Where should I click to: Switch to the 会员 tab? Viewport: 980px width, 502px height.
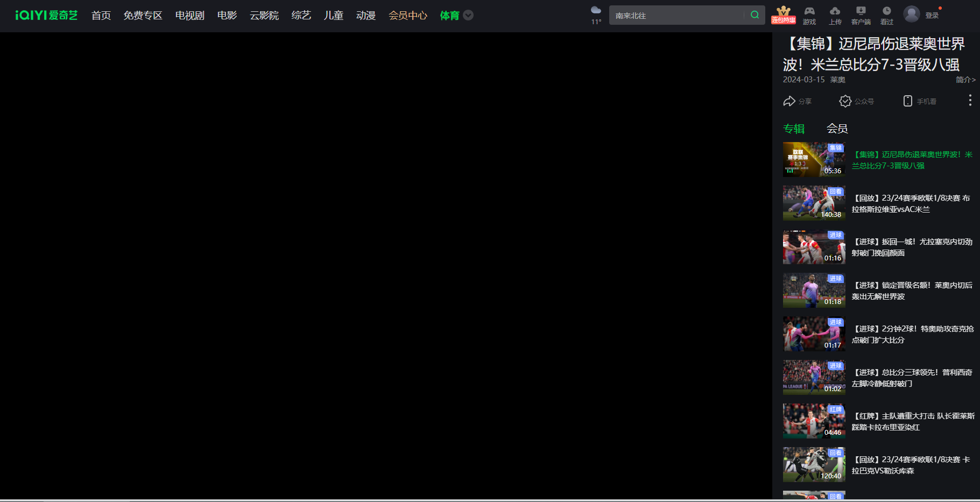coord(837,128)
